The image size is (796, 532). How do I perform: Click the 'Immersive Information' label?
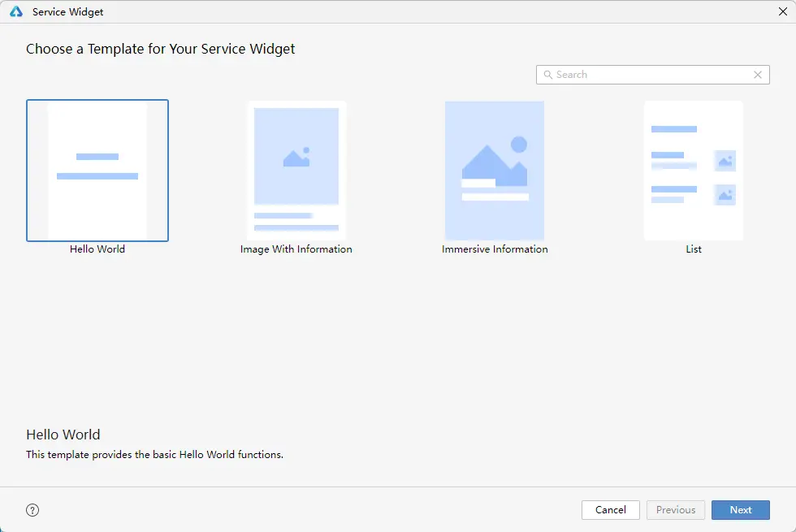coord(495,249)
